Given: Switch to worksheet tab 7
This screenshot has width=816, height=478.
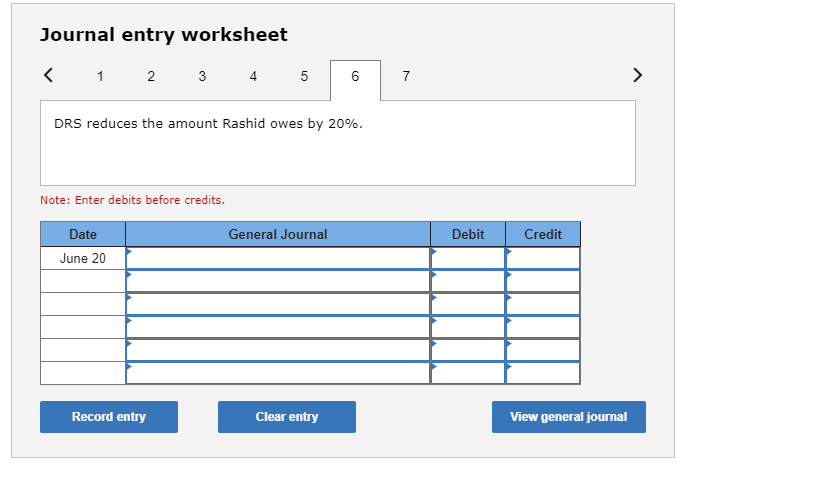Looking at the screenshot, I should (x=406, y=76).
